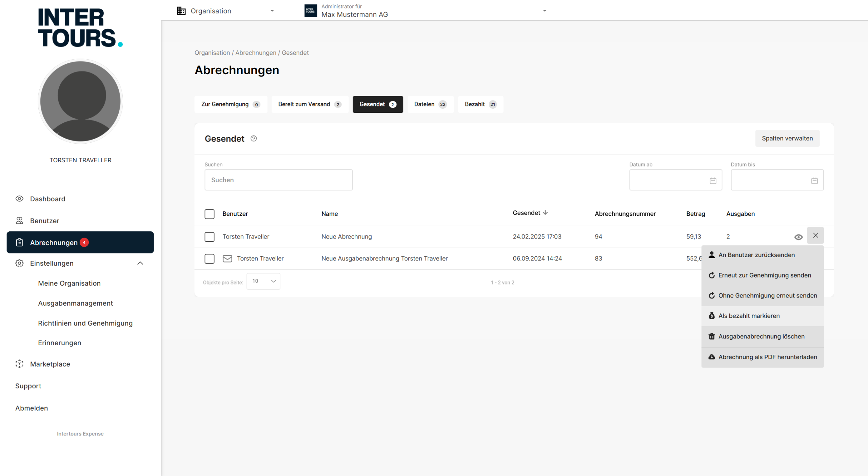Select Abrechnung als PDF herunterladen
This screenshot has height=476, width=868.
click(767, 357)
